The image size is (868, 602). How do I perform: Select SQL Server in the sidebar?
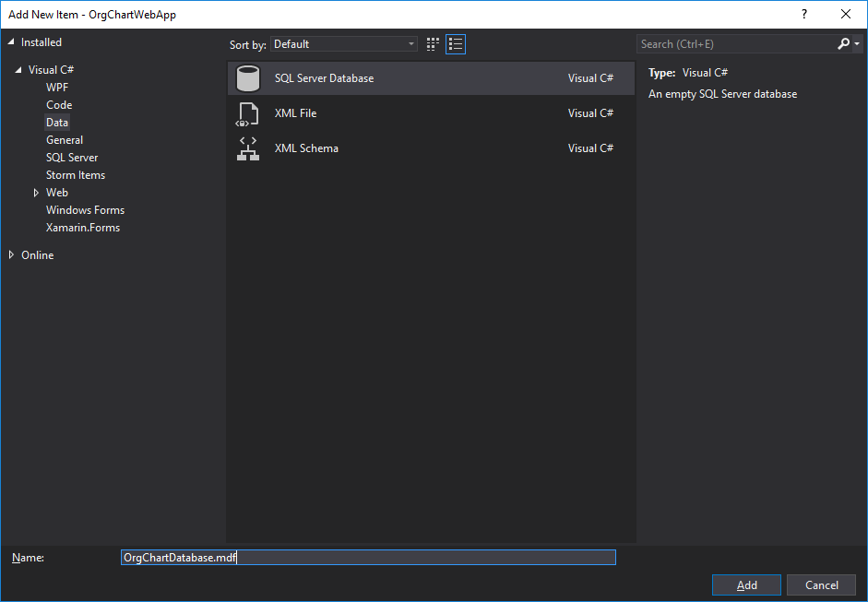71,157
